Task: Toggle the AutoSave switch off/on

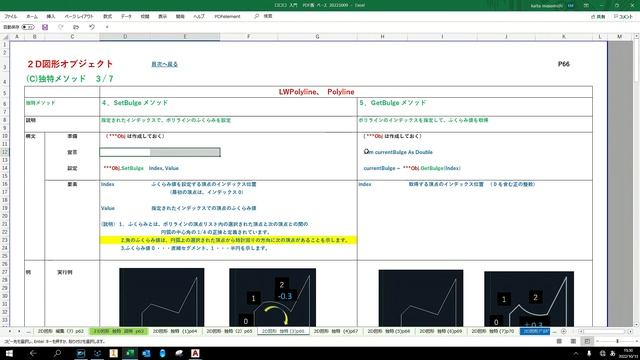Action: [28, 27]
